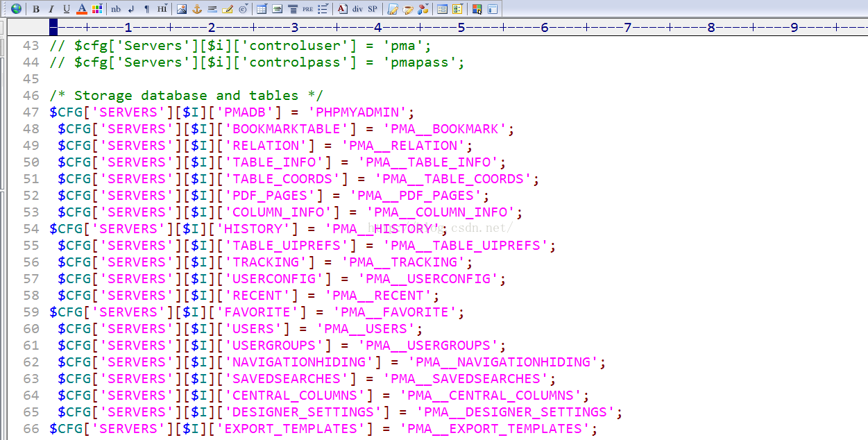Screen dimensions: 868x440
Task: Click the text block icon beside the table icon
Action: 277,9
